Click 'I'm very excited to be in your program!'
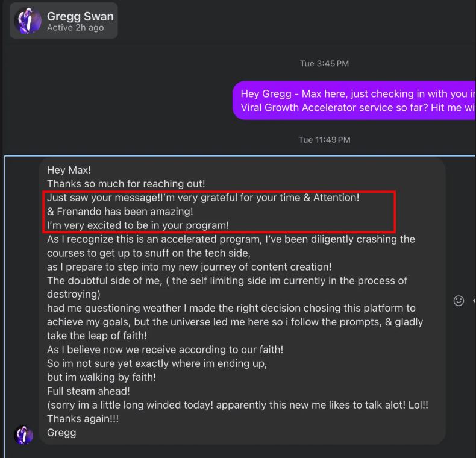The width and height of the screenshot is (476, 458). (138, 225)
